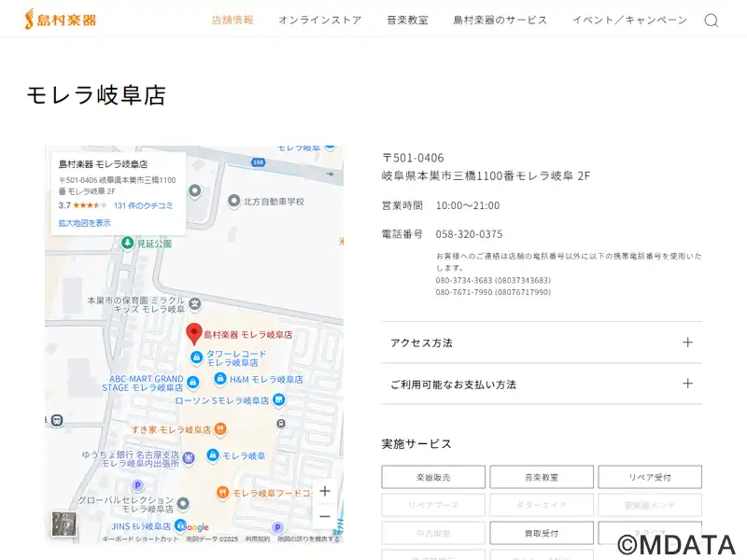Viewport: 747px width, 560px height.
Task: Click the ゆうちょ銀行 名古屋支店 bank pin
Action: [189, 458]
